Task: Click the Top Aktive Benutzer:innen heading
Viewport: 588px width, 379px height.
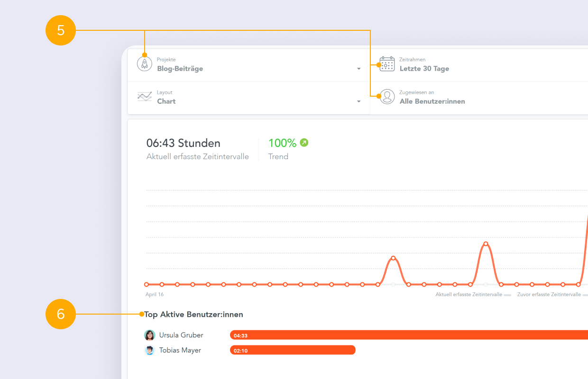Action: tap(193, 315)
